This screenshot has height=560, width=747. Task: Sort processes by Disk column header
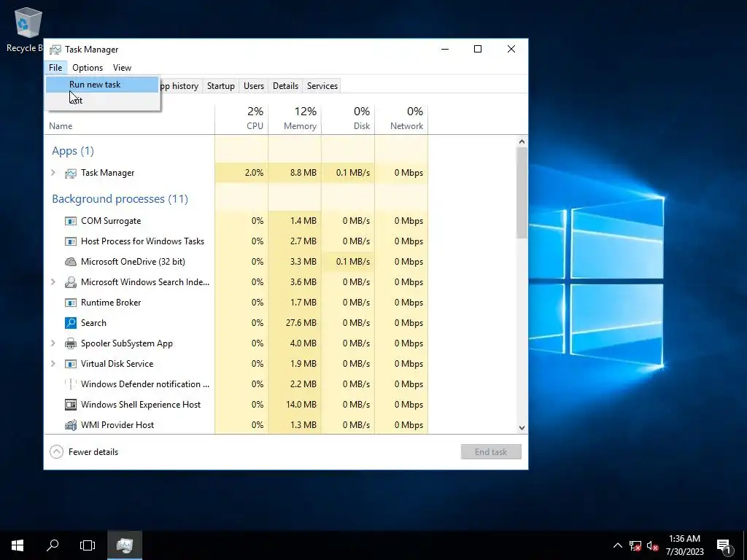[348, 119]
